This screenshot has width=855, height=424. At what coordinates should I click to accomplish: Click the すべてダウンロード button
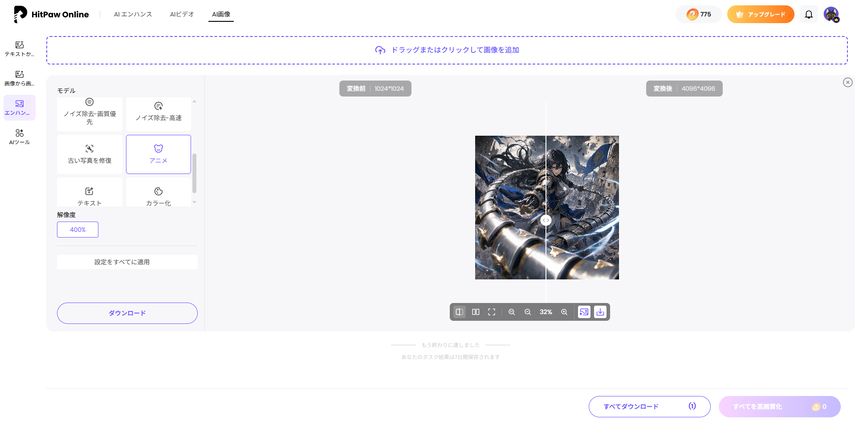tap(649, 407)
